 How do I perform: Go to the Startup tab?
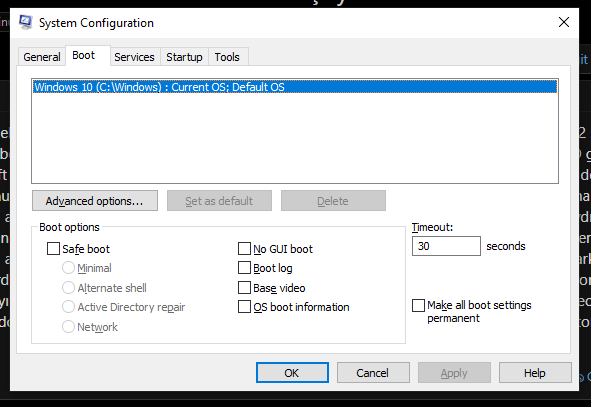[184, 57]
